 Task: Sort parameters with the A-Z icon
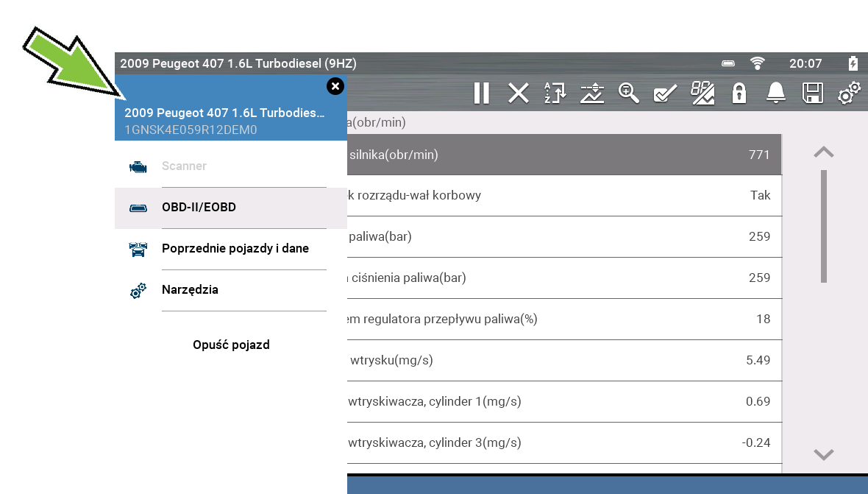pyautogui.click(x=555, y=93)
